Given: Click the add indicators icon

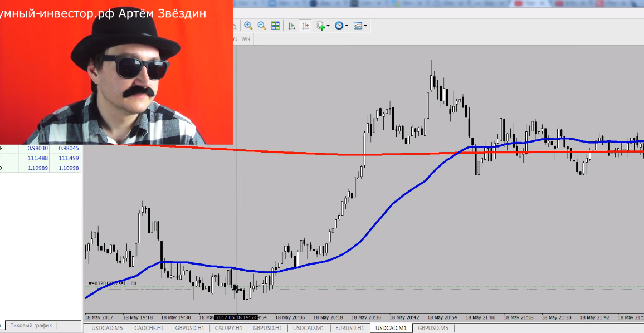Looking at the screenshot, I should 321,26.
